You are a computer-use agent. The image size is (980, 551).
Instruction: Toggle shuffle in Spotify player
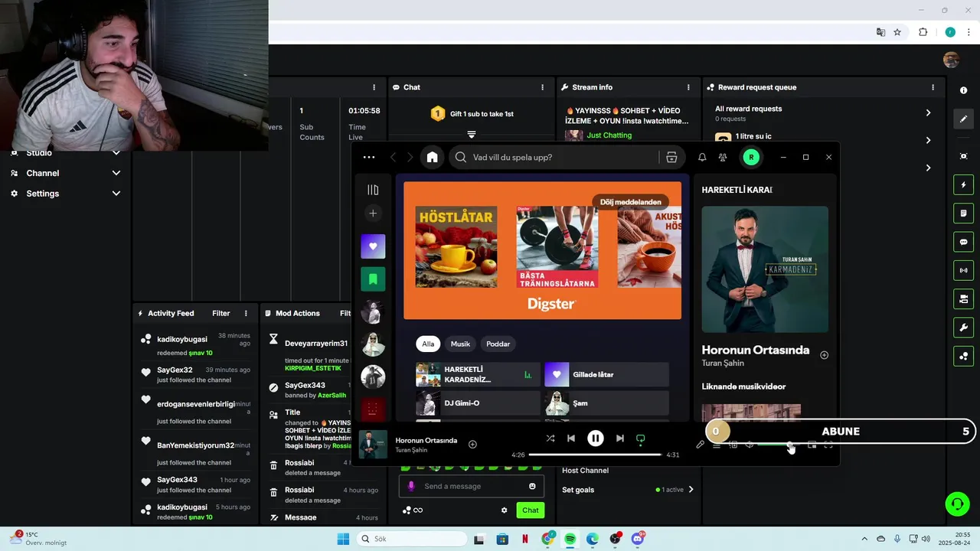(x=550, y=439)
